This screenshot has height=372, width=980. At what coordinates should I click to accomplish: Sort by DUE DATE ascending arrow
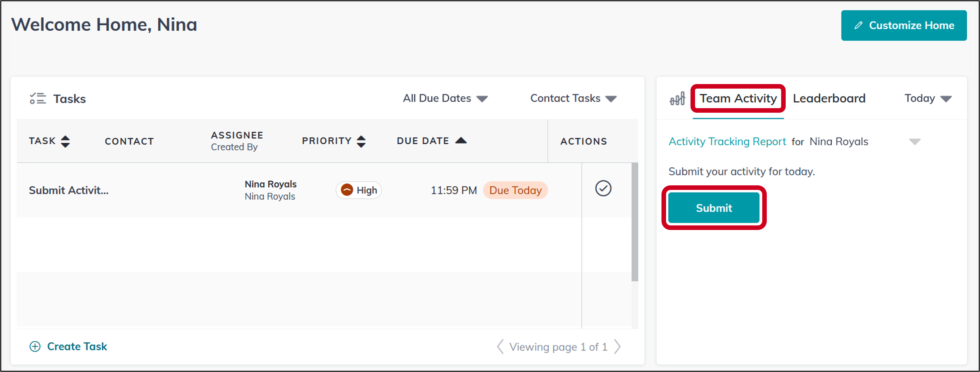point(461,141)
